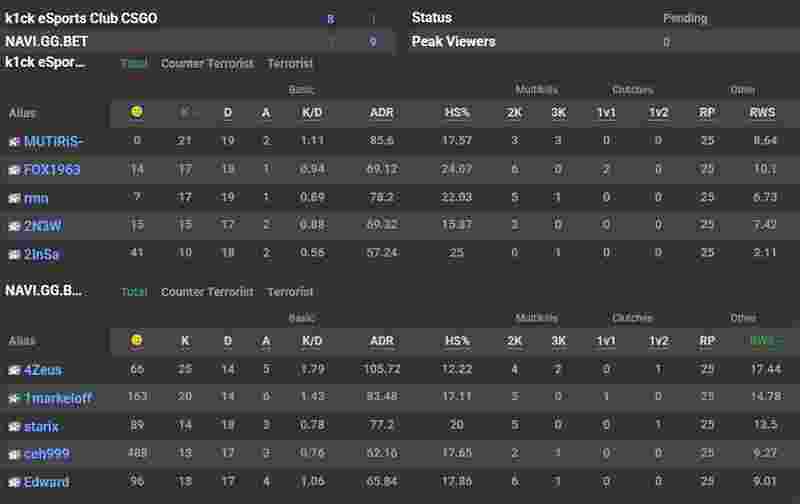Sort NAVI table by smiley-face column
The image size is (800, 504).
pyautogui.click(x=137, y=341)
